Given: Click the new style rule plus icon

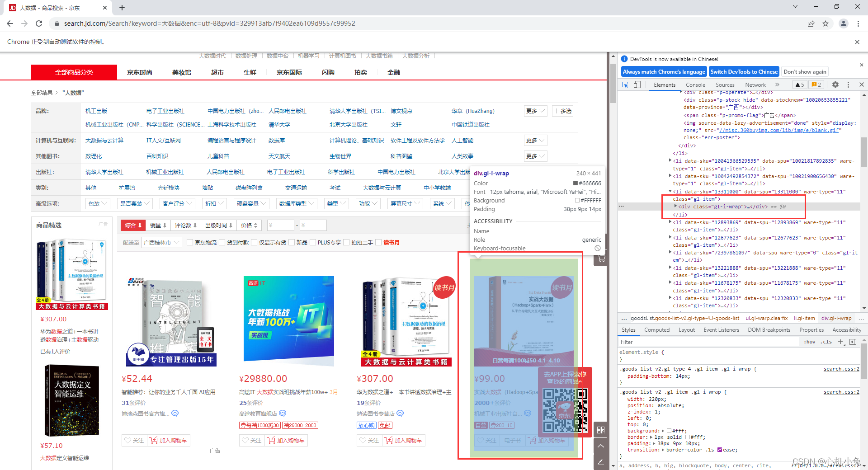Looking at the screenshot, I should click(x=840, y=342).
